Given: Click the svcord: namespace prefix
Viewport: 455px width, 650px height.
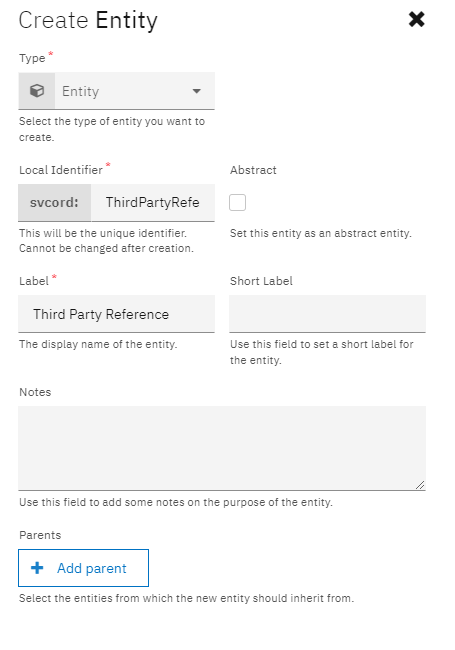Looking at the screenshot, I should [x=54, y=202].
